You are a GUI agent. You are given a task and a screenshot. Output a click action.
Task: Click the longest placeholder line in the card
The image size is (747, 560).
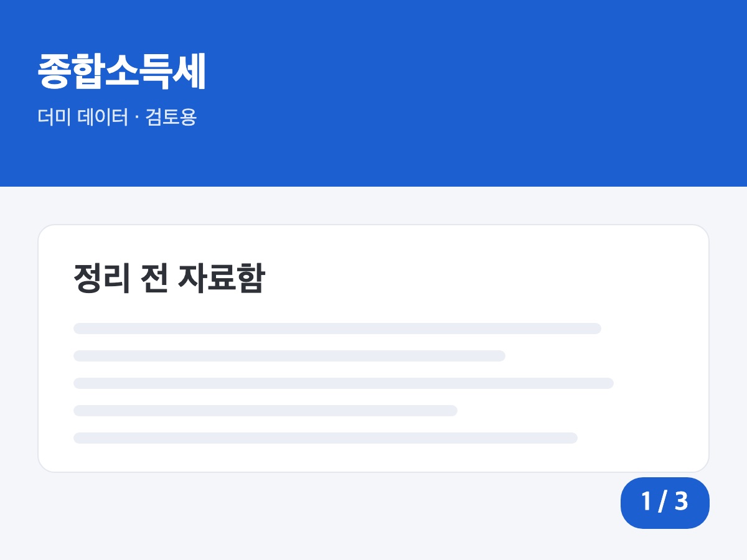(344, 383)
